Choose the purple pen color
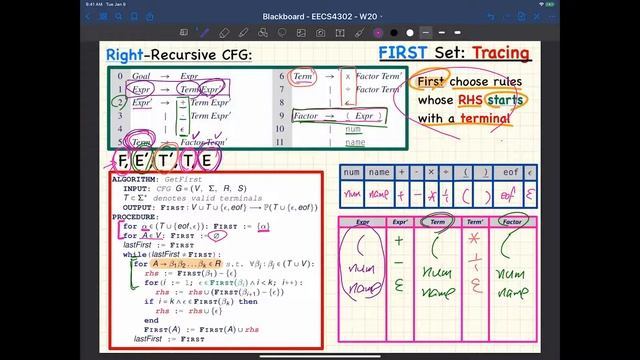The image size is (640, 360). tap(378, 33)
